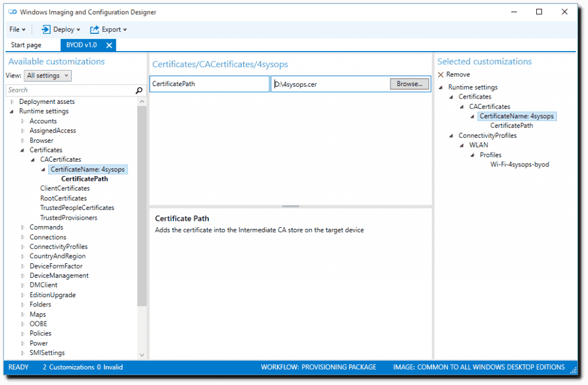
Task: Select bold CertificatePath in left tree
Action: tap(84, 179)
